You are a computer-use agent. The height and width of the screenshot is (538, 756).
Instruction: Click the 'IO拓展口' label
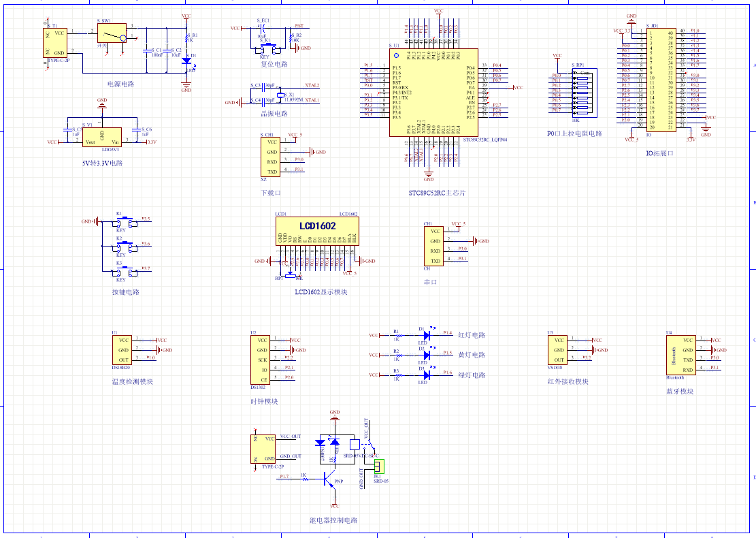(659, 153)
